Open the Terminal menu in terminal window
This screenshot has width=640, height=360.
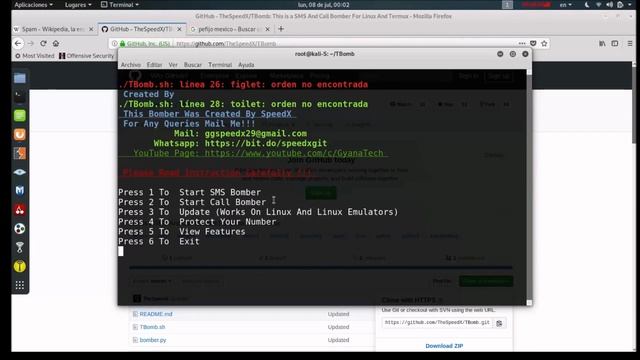[220, 65]
